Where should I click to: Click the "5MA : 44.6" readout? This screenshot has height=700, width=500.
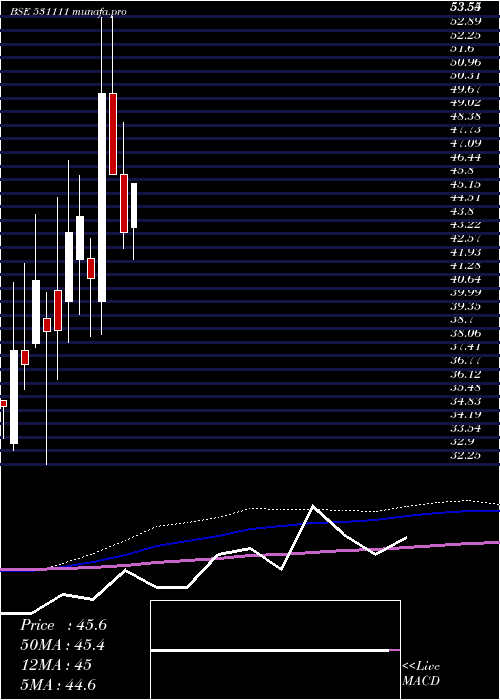point(58,685)
